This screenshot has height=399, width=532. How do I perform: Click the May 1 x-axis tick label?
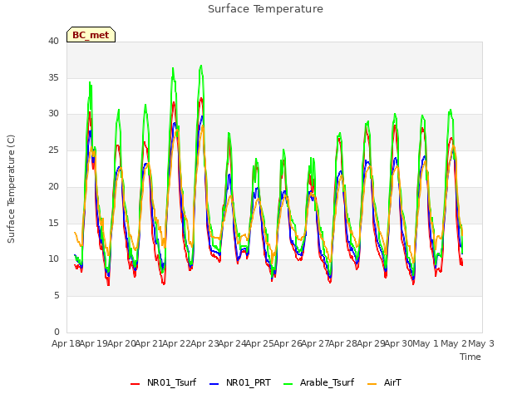pyautogui.click(x=425, y=343)
